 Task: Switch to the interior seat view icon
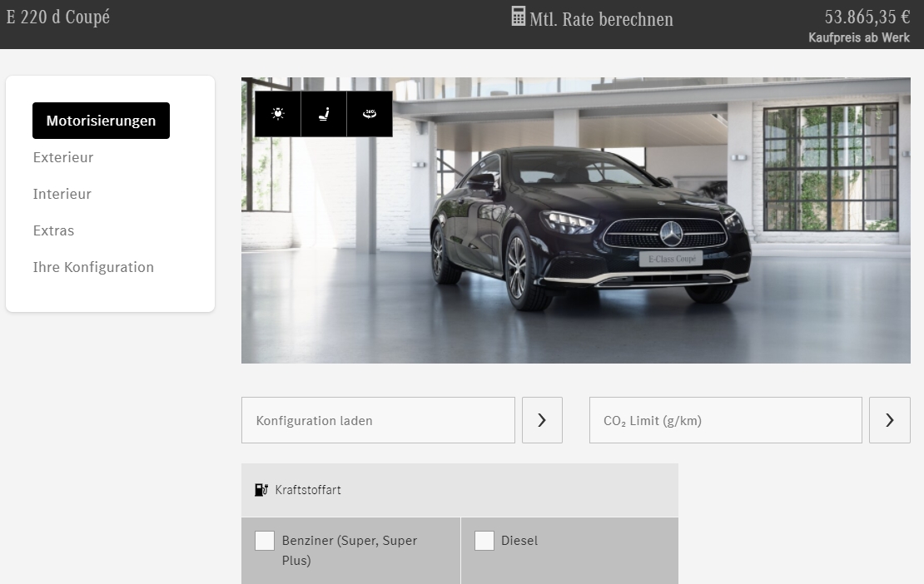pos(324,114)
